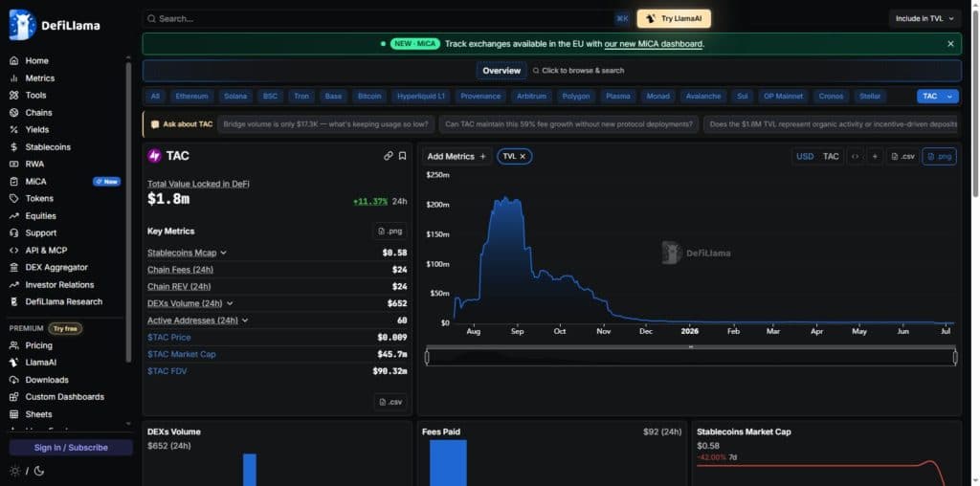
Task: Switch to dark theme moon icon
Action: click(x=38, y=471)
